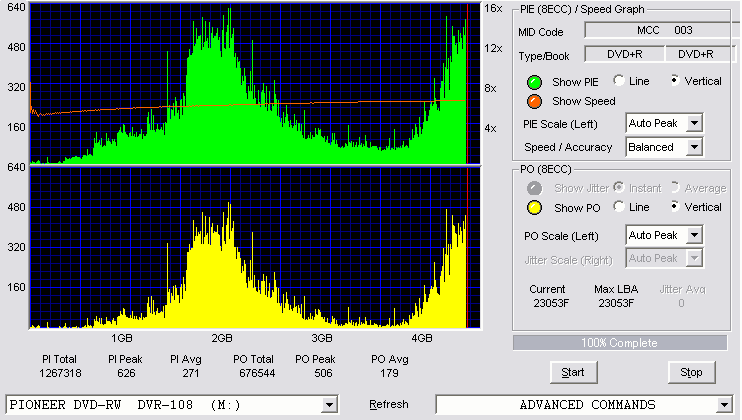Viewport: 742px width, 420px height.
Task: Click the Refresh button
Action: click(389, 404)
